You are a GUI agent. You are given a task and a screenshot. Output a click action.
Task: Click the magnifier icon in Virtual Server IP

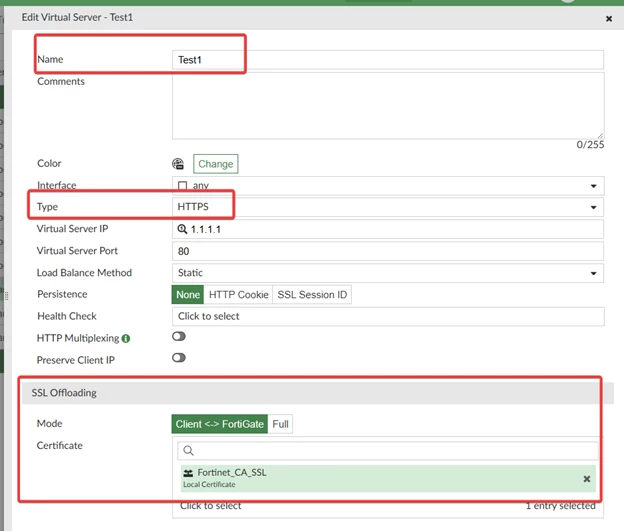click(182, 229)
